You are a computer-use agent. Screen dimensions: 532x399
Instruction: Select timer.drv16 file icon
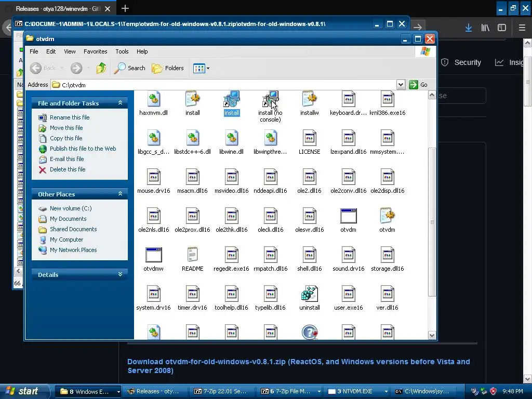192,294
